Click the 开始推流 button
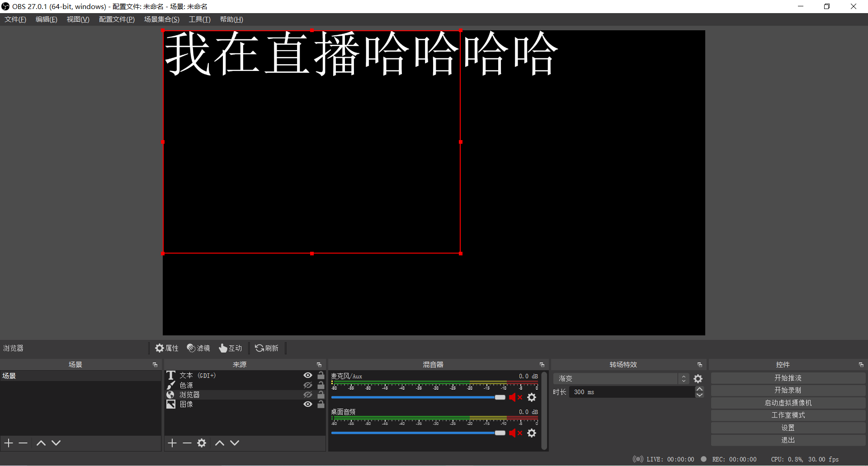868x466 pixels. [x=788, y=378]
